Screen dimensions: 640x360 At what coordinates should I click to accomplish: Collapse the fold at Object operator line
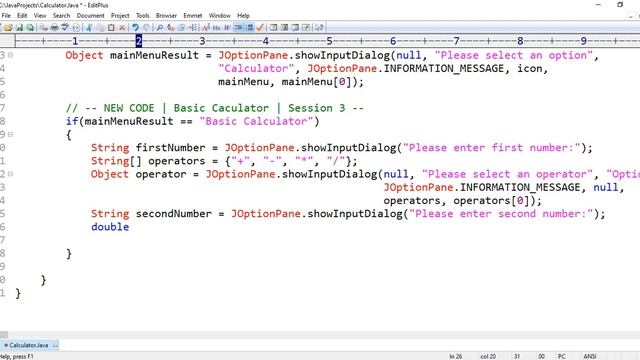(11, 174)
